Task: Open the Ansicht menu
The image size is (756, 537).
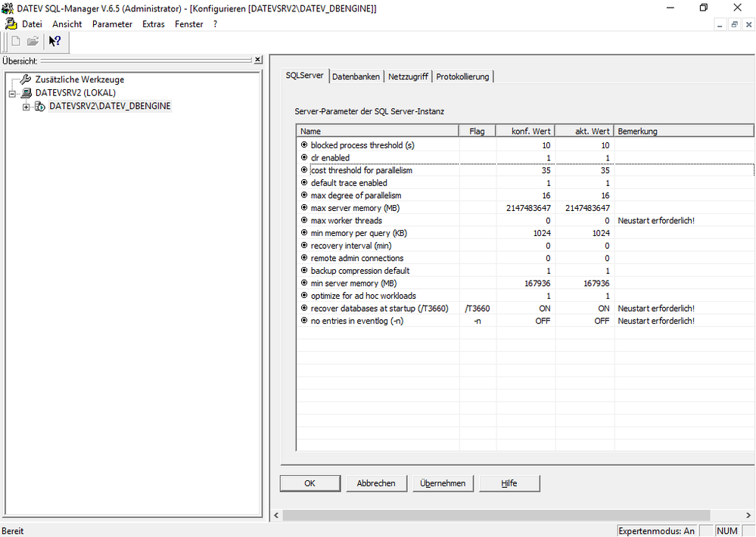Action: pyautogui.click(x=67, y=24)
